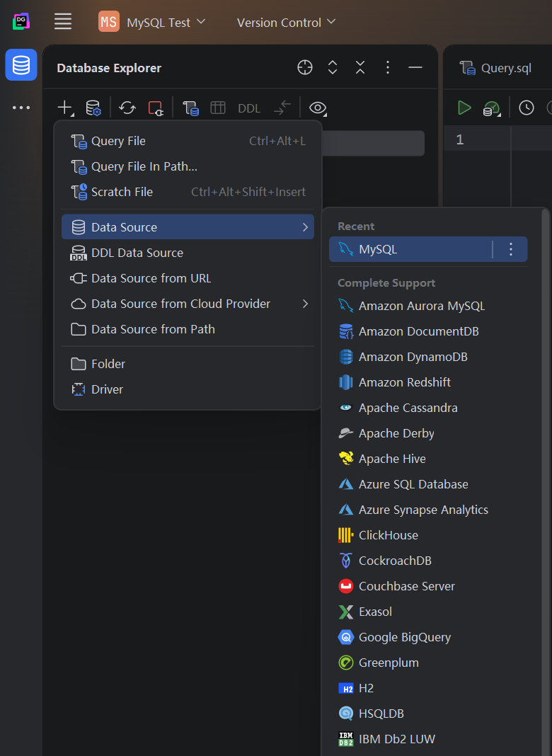Choose Google BigQuery data source
This screenshot has height=756, width=552.
pyautogui.click(x=428, y=637)
